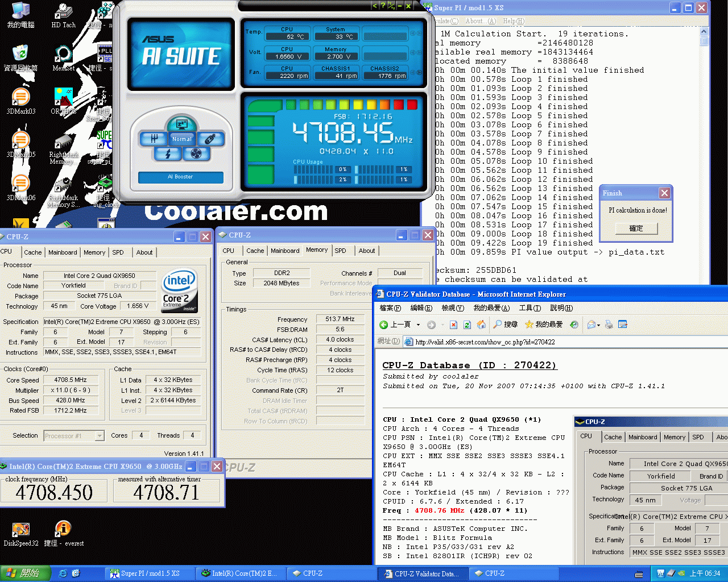
Task: Open the first menu (檔案) in Internet Explorer
Action: pos(390,308)
